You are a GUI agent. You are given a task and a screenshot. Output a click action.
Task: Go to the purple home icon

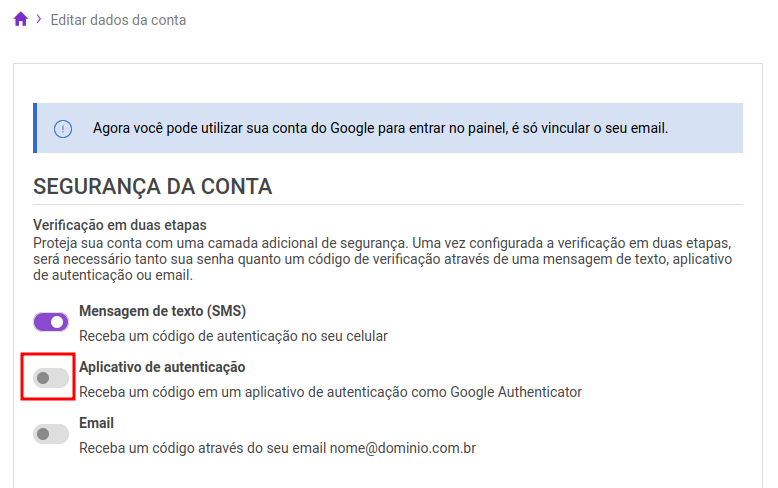[x=21, y=19]
